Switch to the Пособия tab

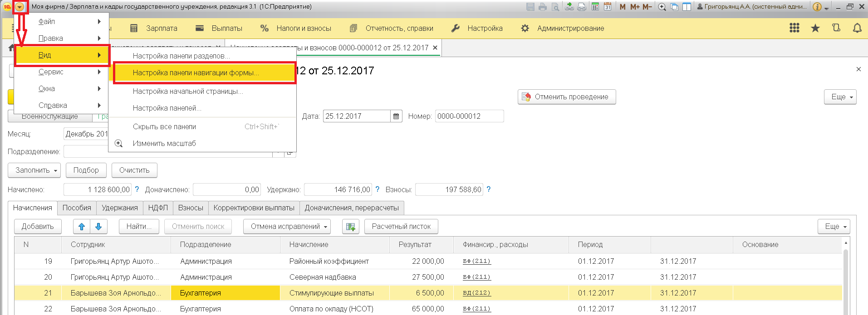click(x=77, y=208)
